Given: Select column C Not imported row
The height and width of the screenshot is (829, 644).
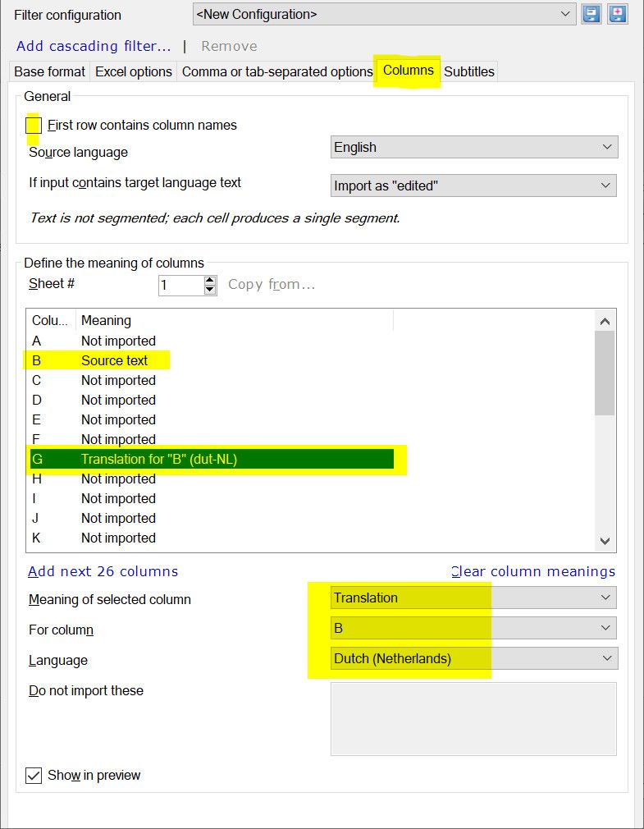Looking at the screenshot, I should 212,380.
